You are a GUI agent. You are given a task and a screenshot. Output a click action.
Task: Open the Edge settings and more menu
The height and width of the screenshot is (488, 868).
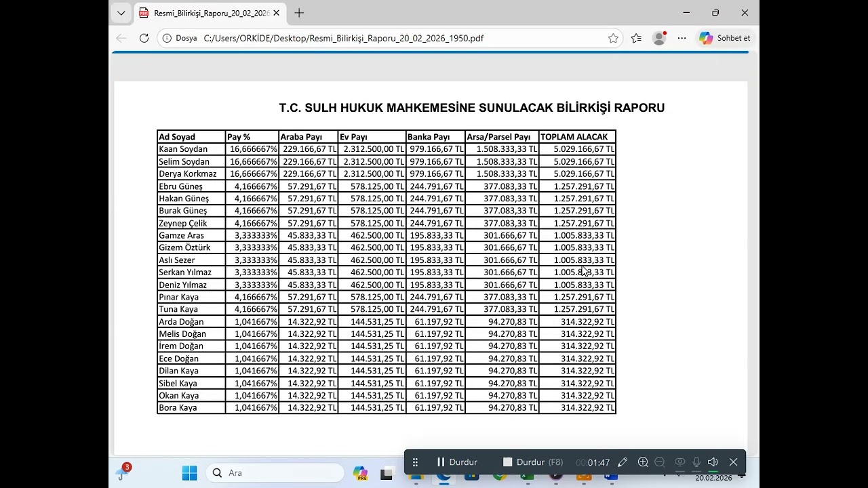click(682, 39)
